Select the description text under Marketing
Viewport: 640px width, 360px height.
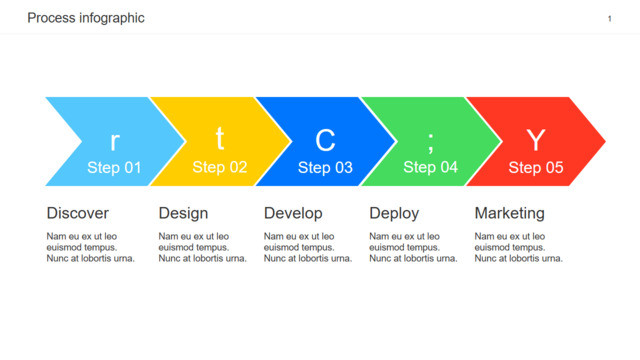click(x=518, y=247)
